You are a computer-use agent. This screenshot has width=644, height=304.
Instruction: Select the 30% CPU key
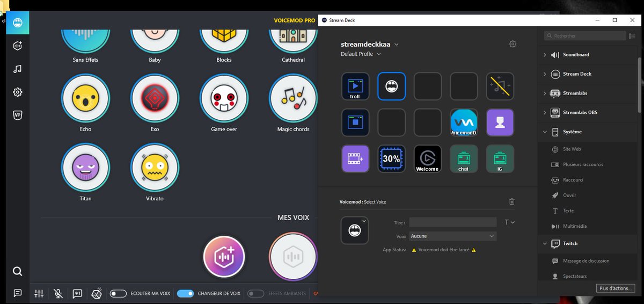coord(392,158)
